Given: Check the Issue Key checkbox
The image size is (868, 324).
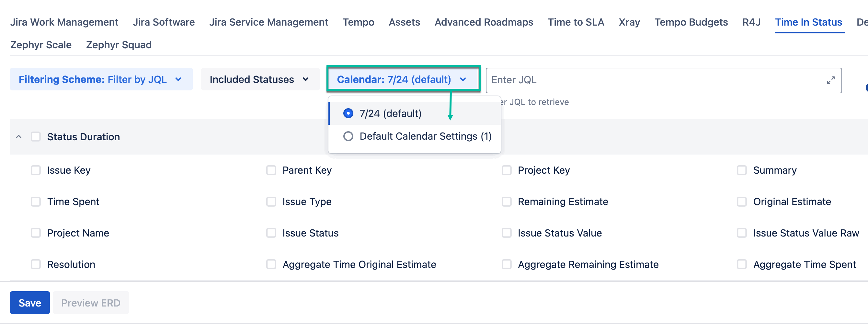Looking at the screenshot, I should tap(36, 170).
